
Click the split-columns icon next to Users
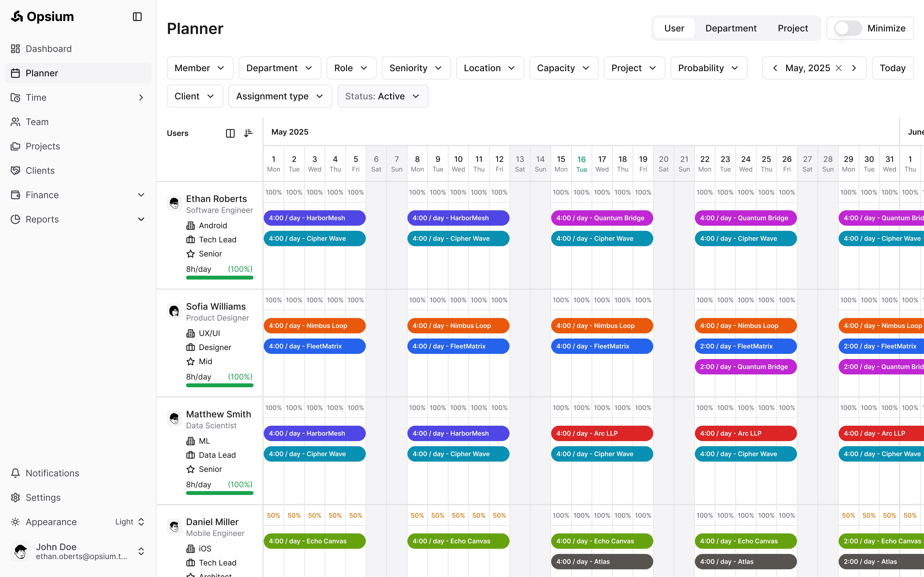(x=230, y=133)
